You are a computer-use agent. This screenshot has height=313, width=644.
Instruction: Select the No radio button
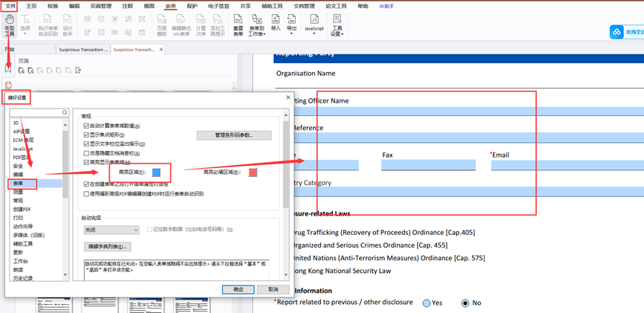click(x=465, y=303)
